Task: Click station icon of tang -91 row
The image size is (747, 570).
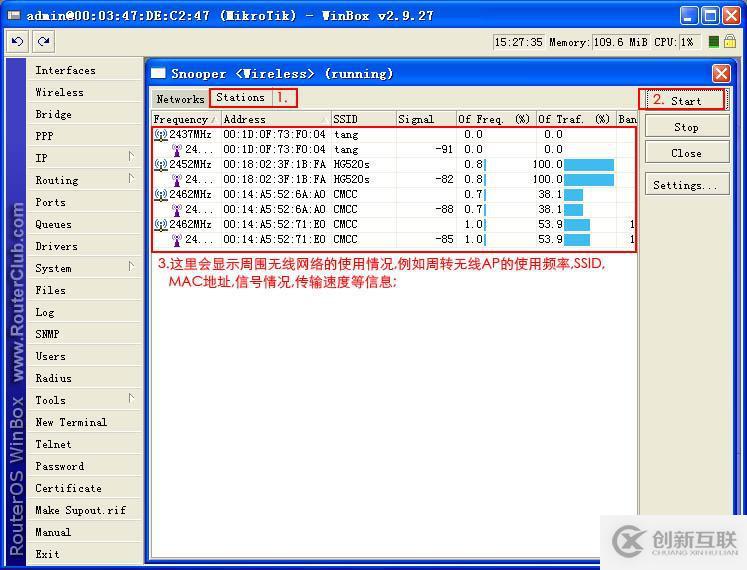Action: tap(177, 150)
